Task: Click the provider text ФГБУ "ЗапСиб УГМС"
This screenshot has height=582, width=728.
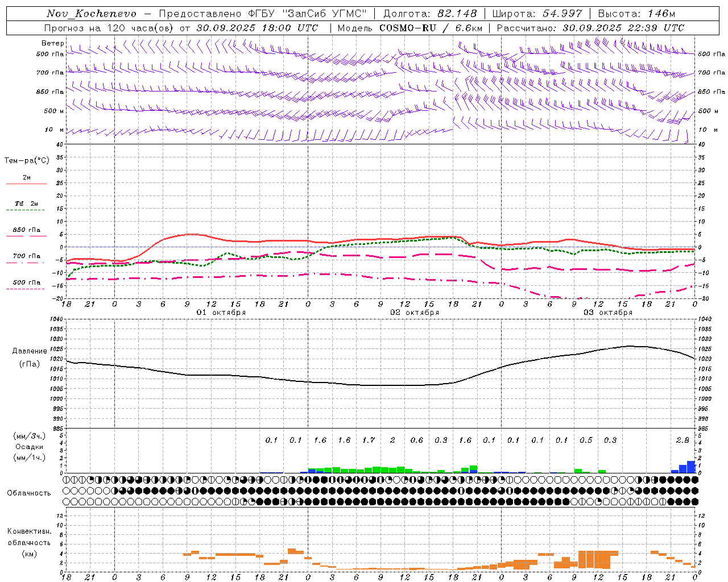Action: pyautogui.click(x=308, y=14)
